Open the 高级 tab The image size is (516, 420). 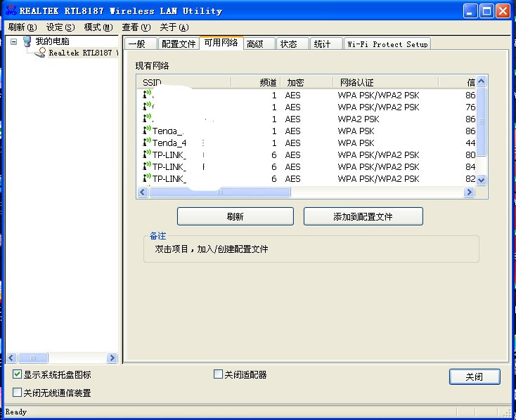click(259, 44)
